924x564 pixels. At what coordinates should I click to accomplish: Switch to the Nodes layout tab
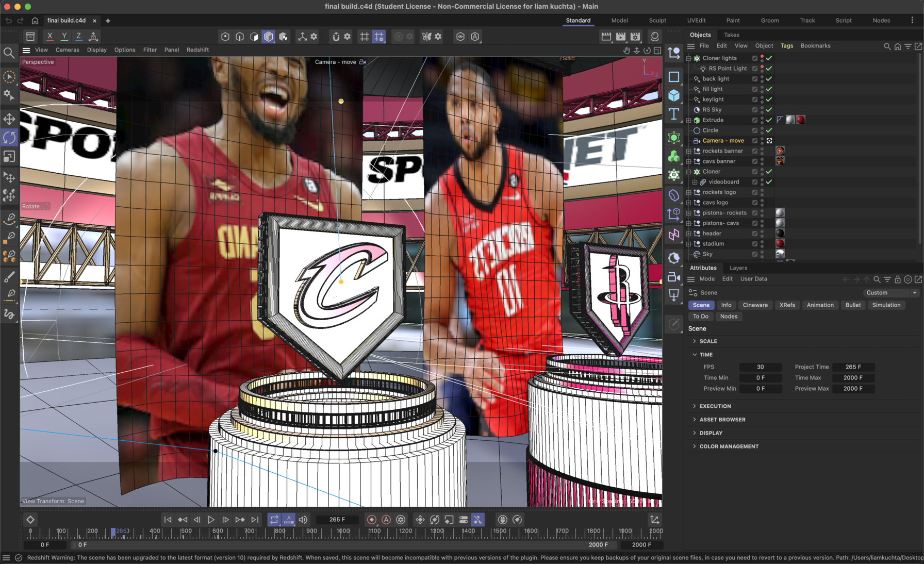click(x=881, y=21)
